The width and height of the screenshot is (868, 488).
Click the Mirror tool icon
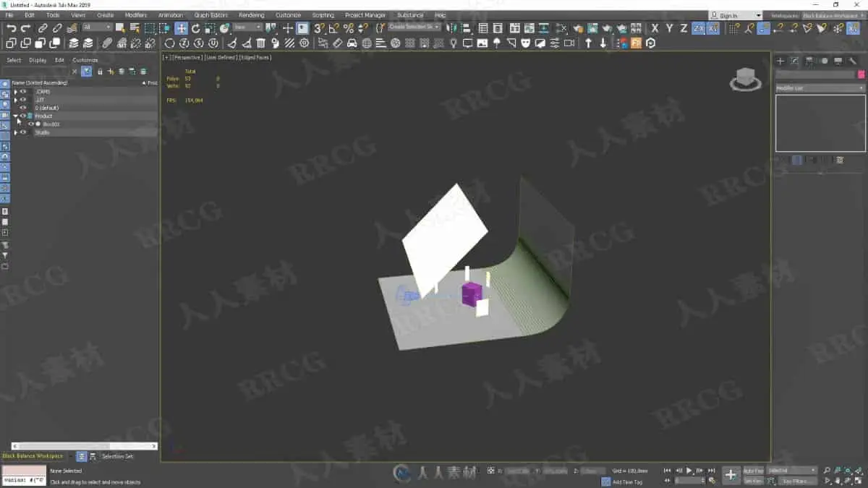(452, 28)
